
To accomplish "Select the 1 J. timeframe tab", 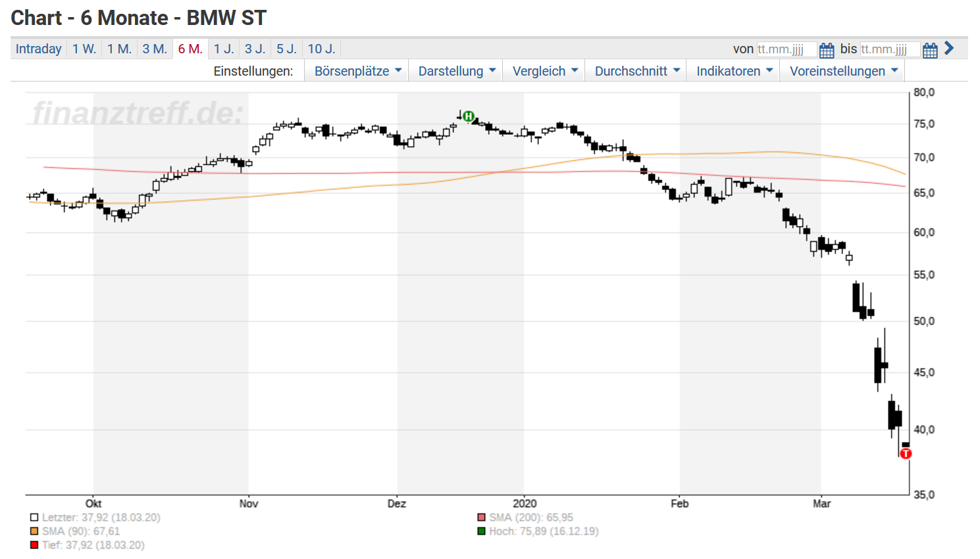I will 224,49.
